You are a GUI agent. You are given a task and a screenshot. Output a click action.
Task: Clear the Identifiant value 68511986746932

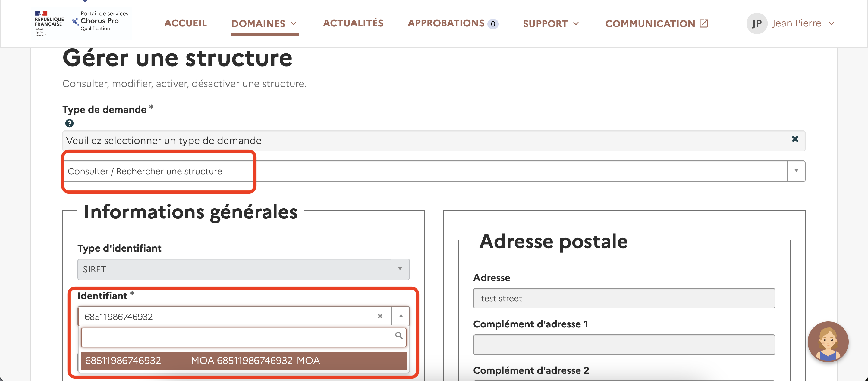380,316
